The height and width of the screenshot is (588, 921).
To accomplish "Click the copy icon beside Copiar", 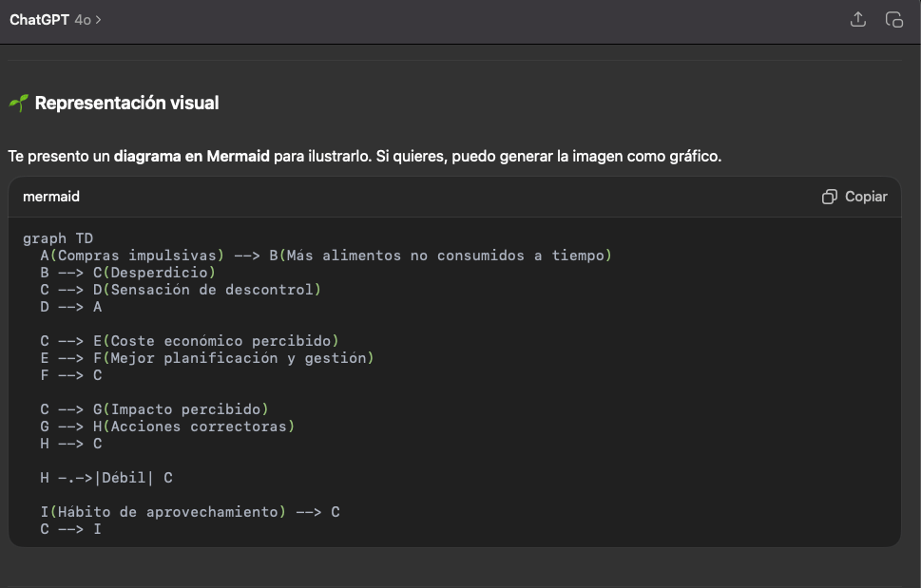I will (x=830, y=197).
